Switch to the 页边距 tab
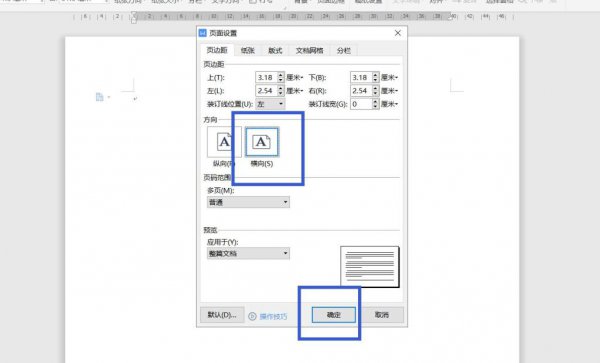This screenshot has height=363, width=600. pyautogui.click(x=217, y=50)
